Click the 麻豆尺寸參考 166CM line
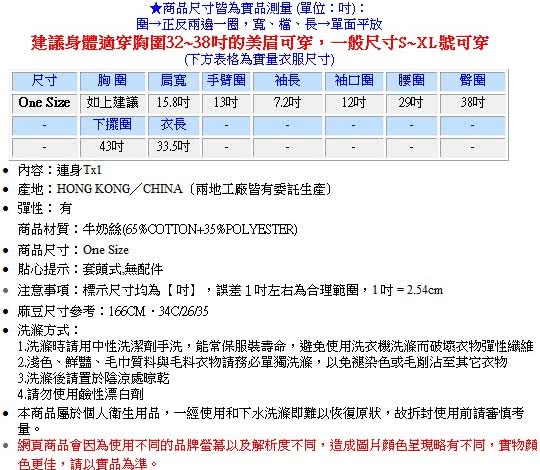 point(113,311)
